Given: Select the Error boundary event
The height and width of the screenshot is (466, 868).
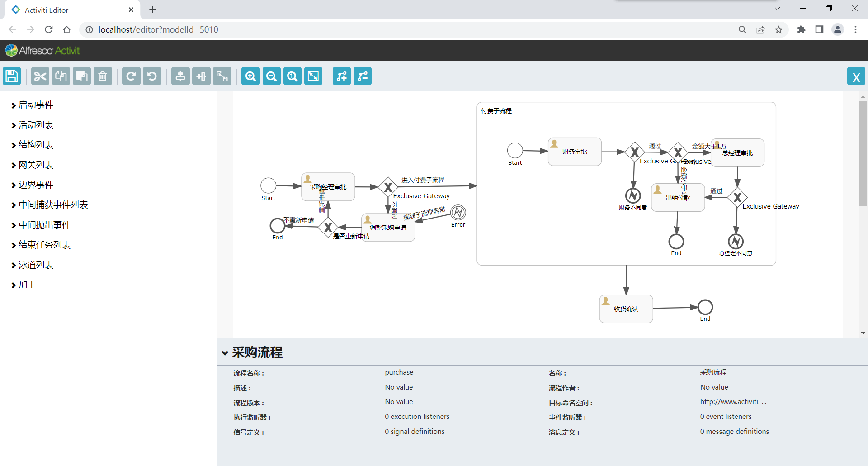Looking at the screenshot, I should [x=458, y=212].
